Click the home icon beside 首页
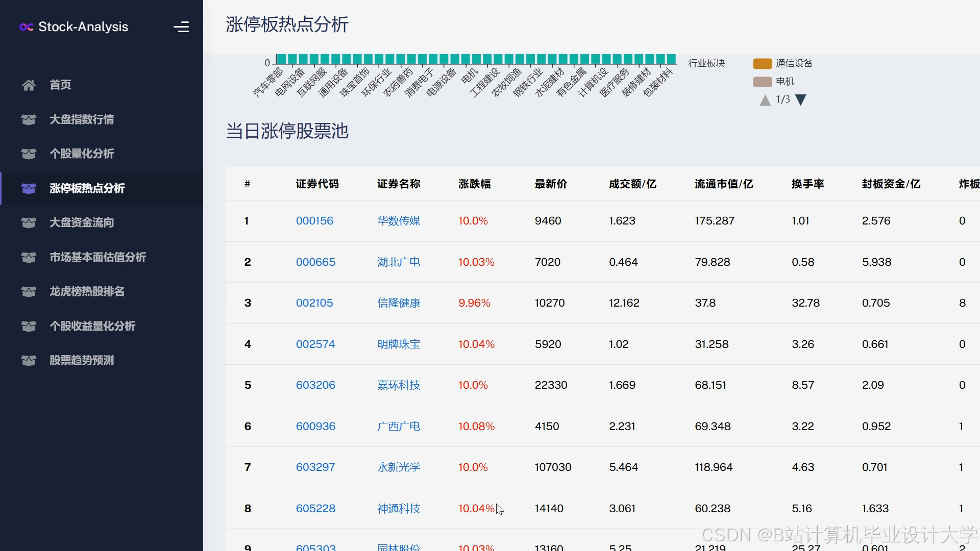The image size is (980, 551). [x=29, y=85]
